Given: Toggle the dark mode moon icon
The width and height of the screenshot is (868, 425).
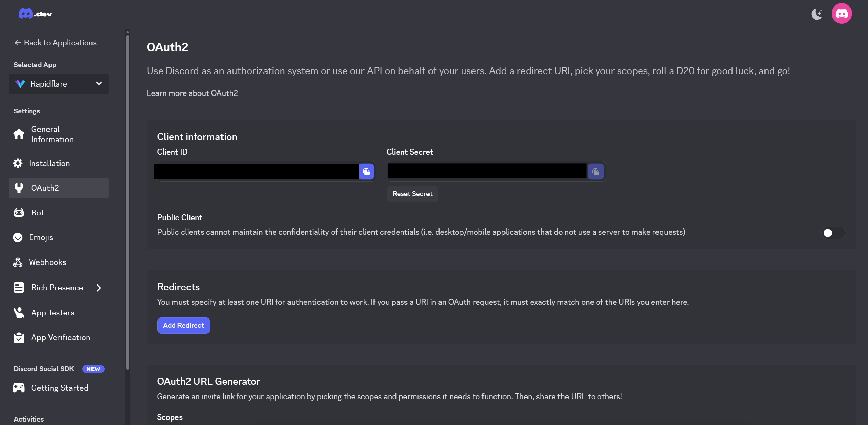Looking at the screenshot, I should (817, 14).
